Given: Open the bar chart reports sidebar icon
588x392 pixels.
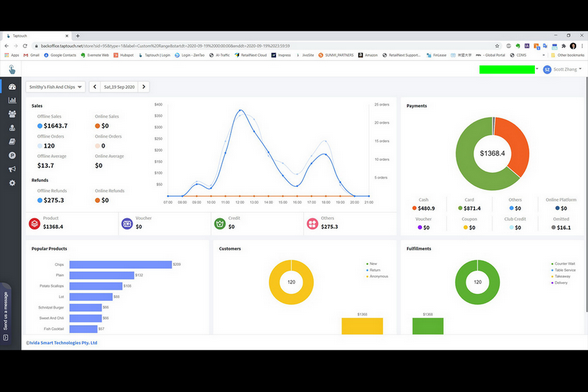Looking at the screenshot, I should click(x=12, y=100).
